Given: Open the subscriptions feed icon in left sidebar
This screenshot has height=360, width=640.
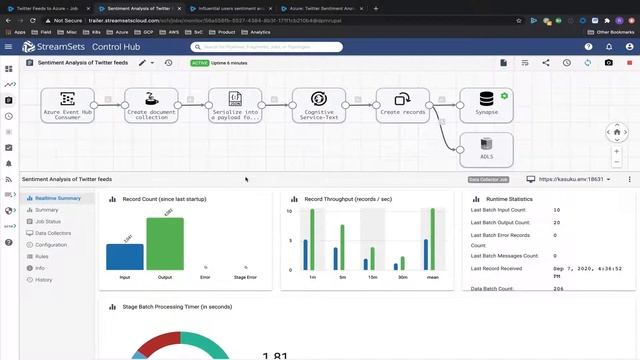Looking at the screenshot, I should pyautogui.click(x=9, y=180).
